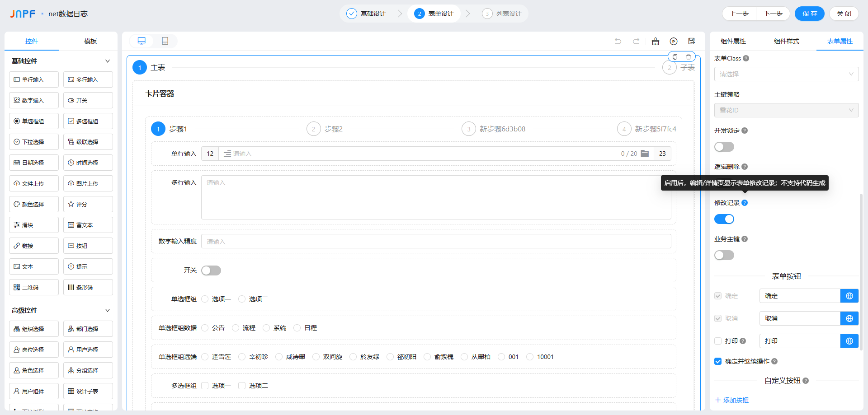The width and height of the screenshot is (868, 415).
Task: Click the preview play icon
Action: point(674,42)
